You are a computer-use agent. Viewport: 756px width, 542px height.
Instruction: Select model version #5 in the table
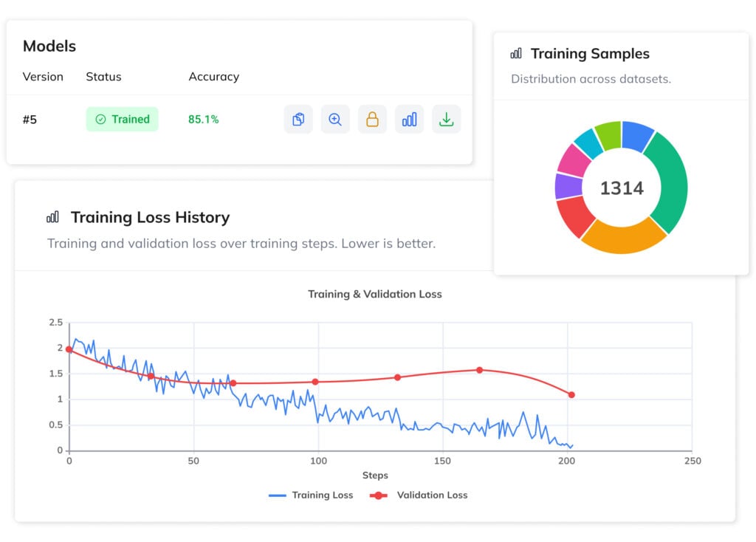click(x=30, y=119)
